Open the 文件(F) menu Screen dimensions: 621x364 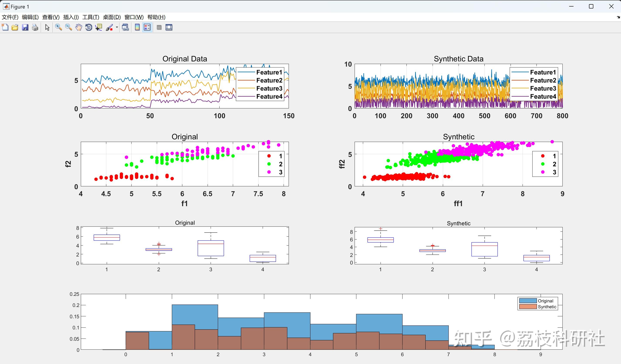click(x=10, y=17)
